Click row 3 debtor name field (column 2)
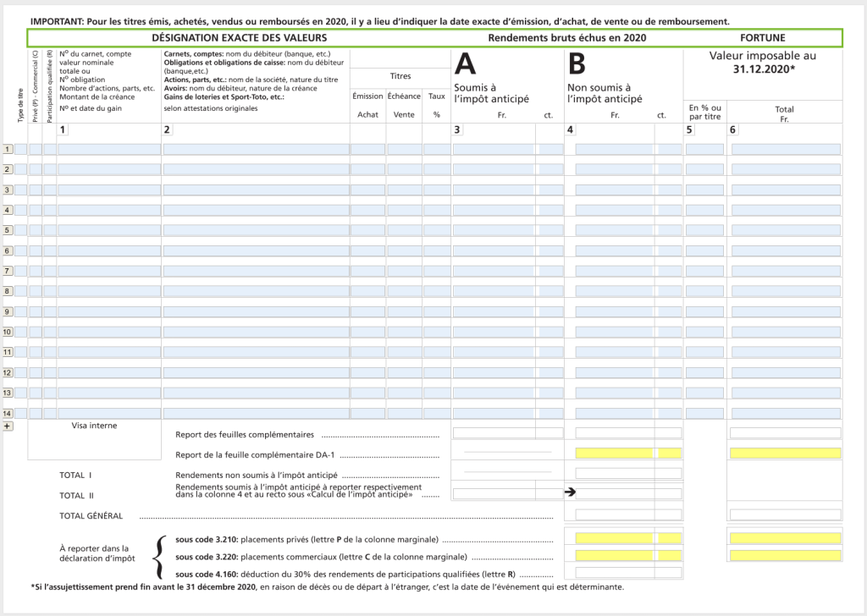This screenshot has height=616, width=867. (x=256, y=190)
